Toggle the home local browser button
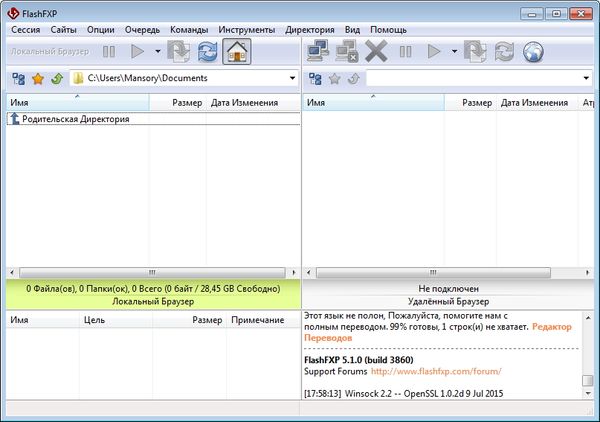This screenshot has height=422, width=600. tap(237, 50)
